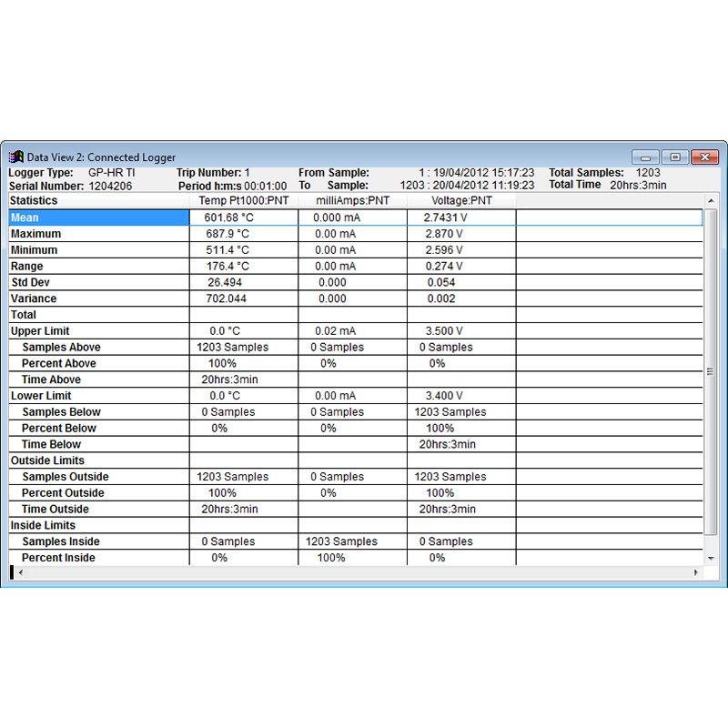The image size is (728, 728).
Task: Click the Data View application icon in title bar
Action: [16, 157]
